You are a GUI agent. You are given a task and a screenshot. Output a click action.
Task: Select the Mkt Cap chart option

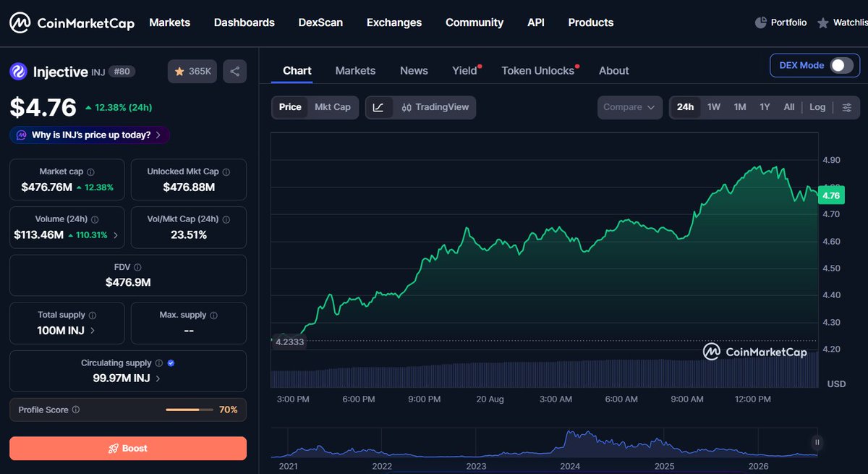click(x=333, y=107)
